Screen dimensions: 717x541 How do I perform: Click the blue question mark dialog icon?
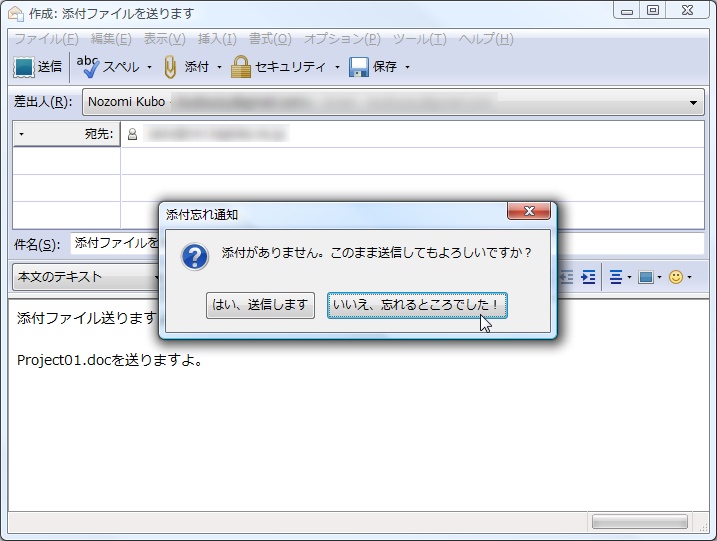coord(195,257)
